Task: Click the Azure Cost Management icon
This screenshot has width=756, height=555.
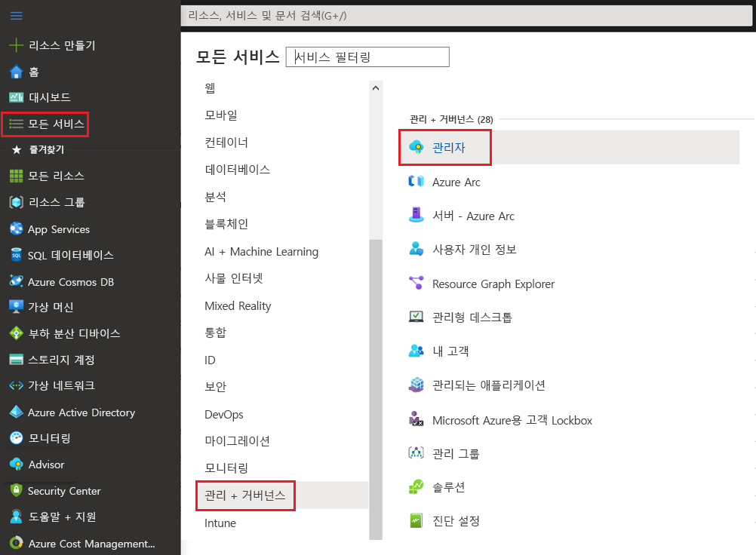Action: point(16,543)
